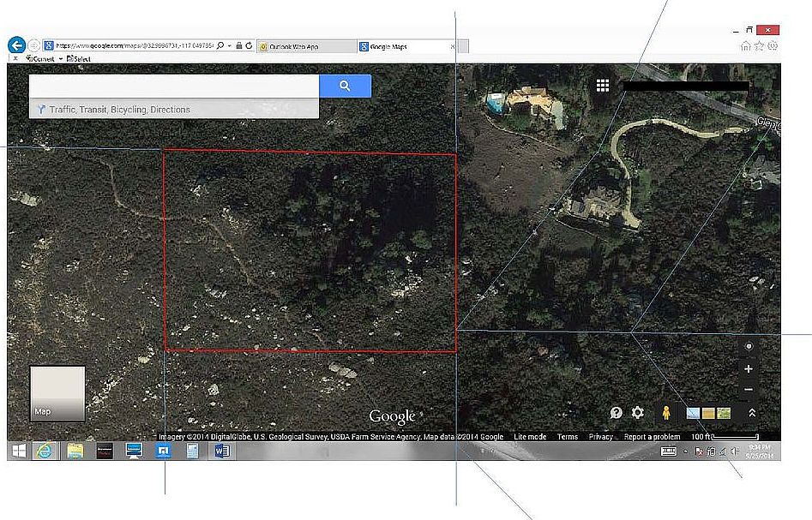Click the blue search magnifier button
812x520 pixels.
click(x=345, y=86)
